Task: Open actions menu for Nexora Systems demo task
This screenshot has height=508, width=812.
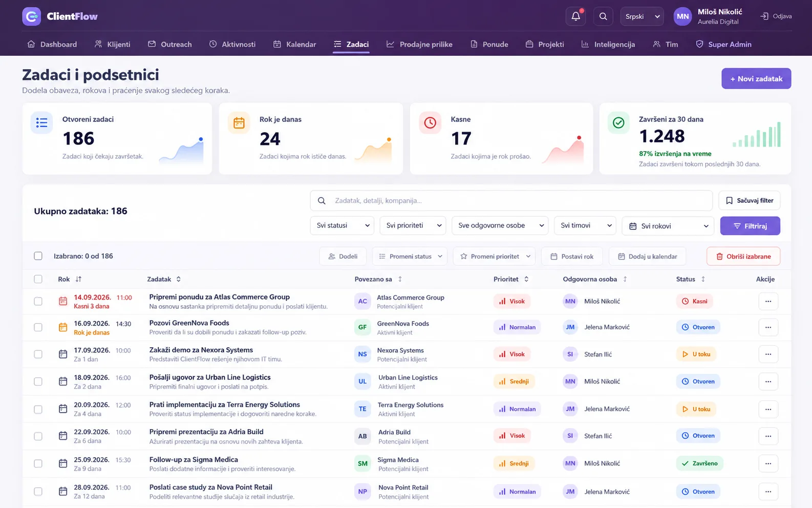Action: 768,354
